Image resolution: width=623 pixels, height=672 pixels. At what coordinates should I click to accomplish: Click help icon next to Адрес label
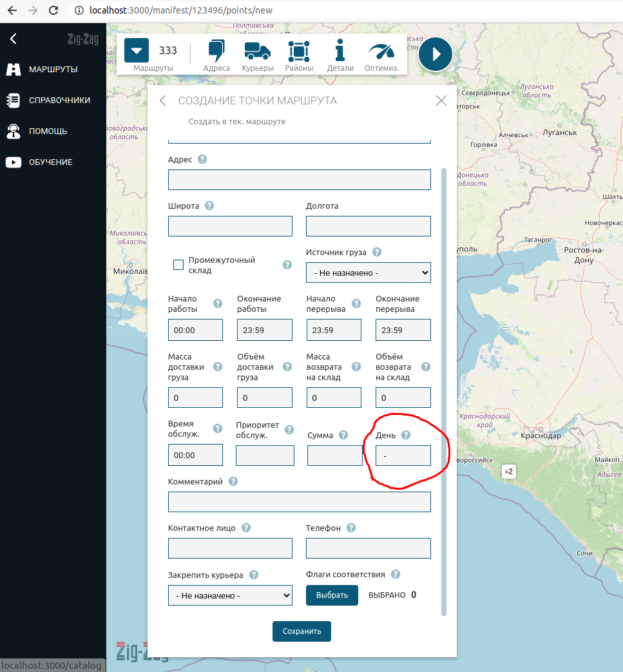tap(202, 159)
